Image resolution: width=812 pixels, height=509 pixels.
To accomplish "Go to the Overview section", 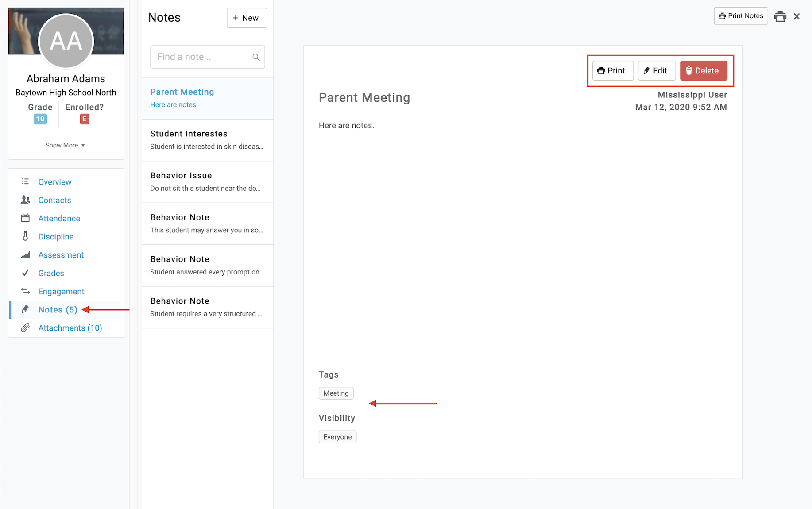I will [55, 182].
